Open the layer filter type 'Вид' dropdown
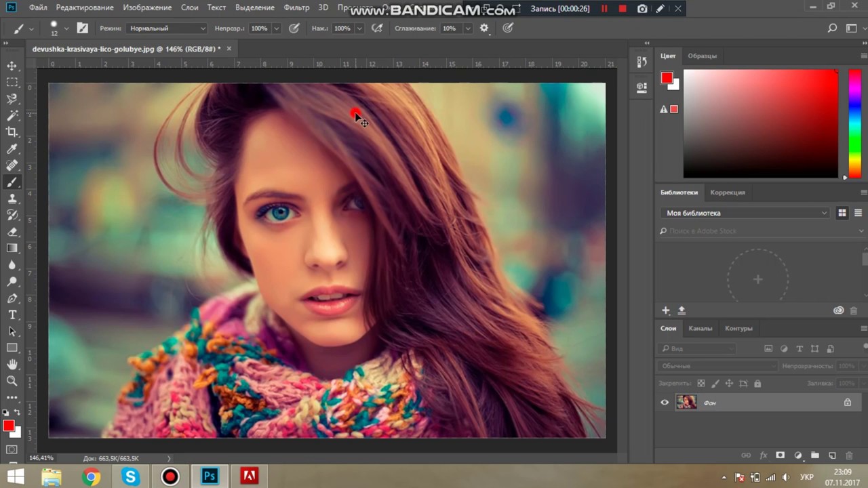868x488 pixels. (x=698, y=348)
